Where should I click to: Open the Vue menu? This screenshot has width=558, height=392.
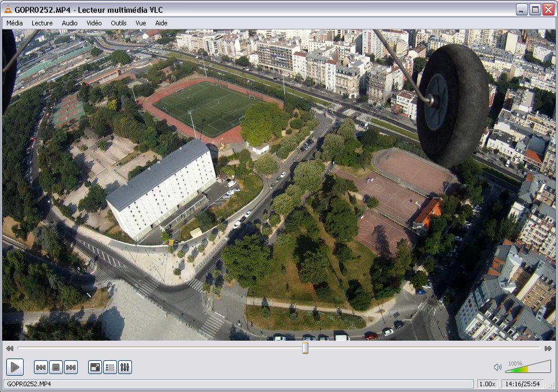141,23
